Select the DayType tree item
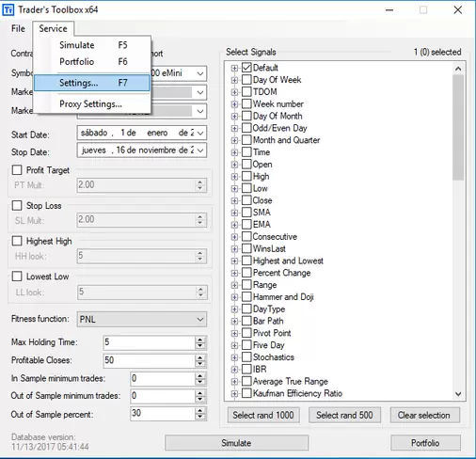This screenshot has width=476, height=459. pyautogui.click(x=269, y=309)
